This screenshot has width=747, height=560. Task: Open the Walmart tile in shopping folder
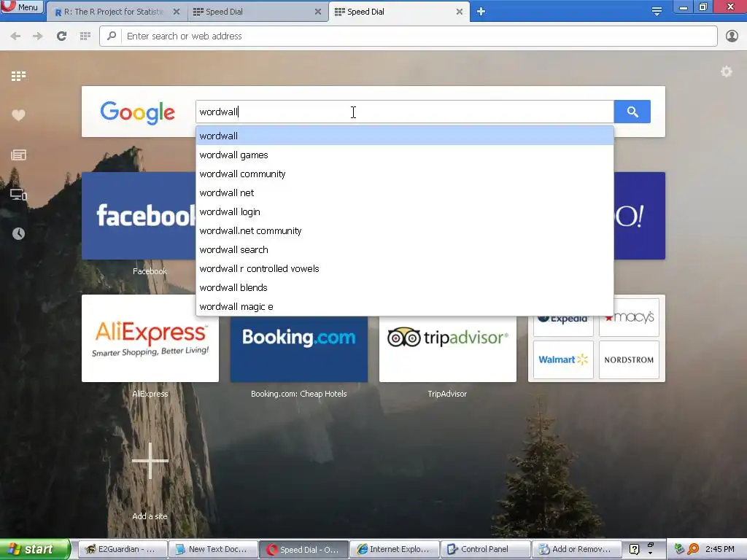[x=563, y=360]
